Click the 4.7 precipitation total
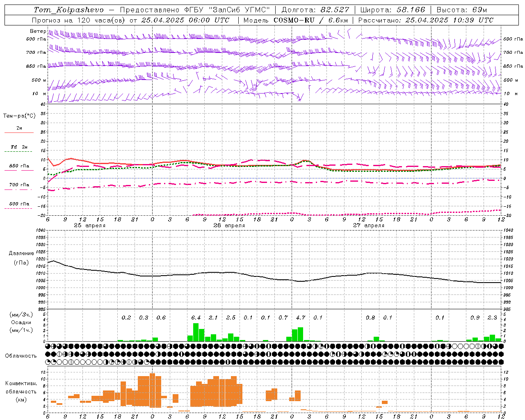 [x=301, y=318]
